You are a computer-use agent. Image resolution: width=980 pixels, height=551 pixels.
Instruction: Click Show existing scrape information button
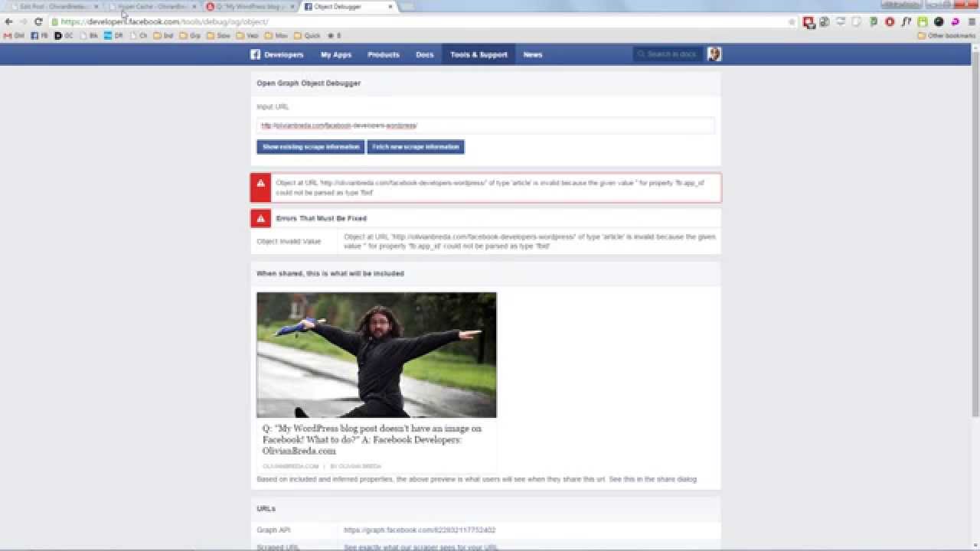(311, 147)
